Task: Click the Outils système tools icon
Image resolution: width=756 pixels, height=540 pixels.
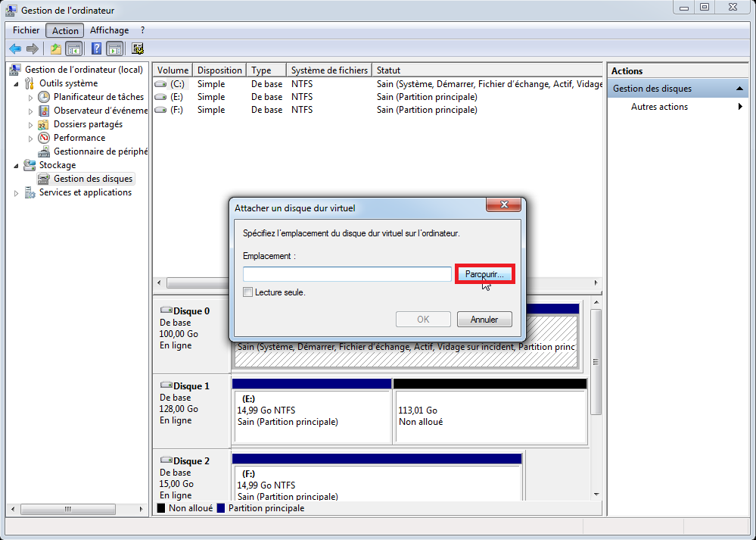Action: pyautogui.click(x=30, y=83)
